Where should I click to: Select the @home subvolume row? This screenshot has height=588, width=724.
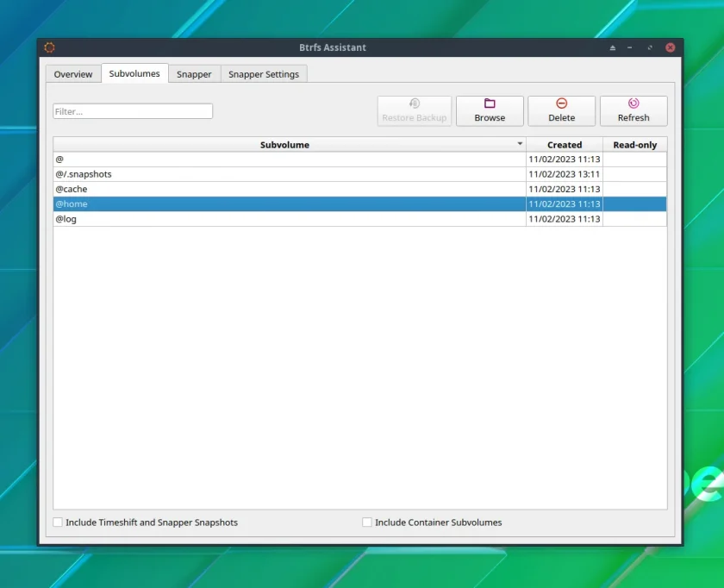(x=359, y=203)
